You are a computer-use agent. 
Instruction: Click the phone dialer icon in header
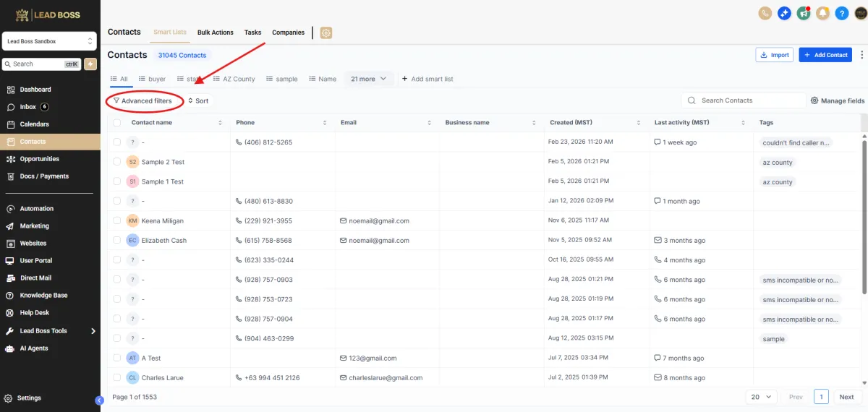pyautogui.click(x=765, y=13)
